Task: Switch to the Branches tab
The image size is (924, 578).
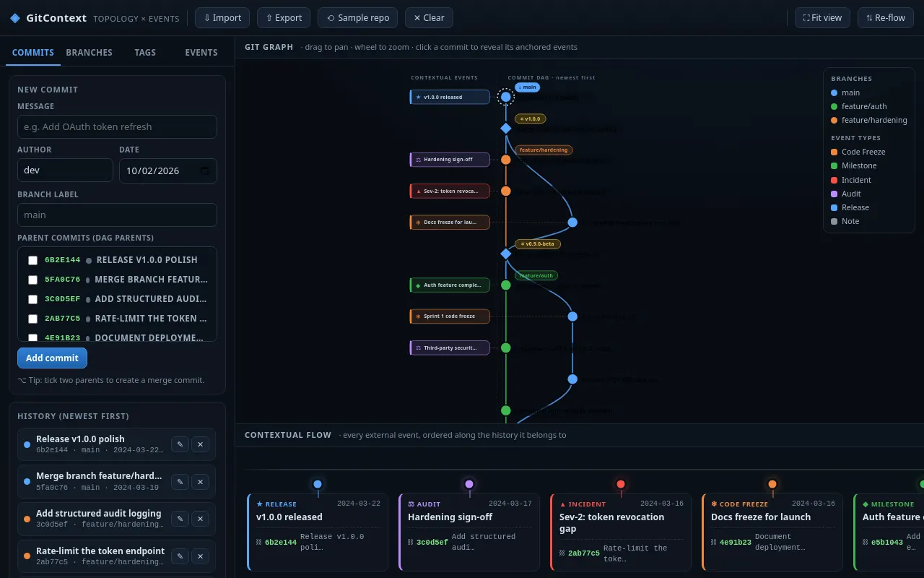Action: [89, 52]
